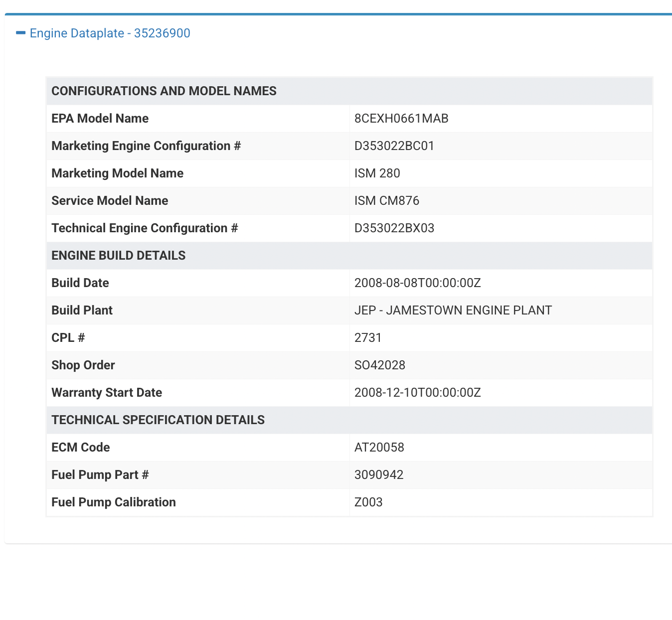Select Marketing Engine Configuration value D353022BC01
Screen dimensions: 672x620
(394, 146)
